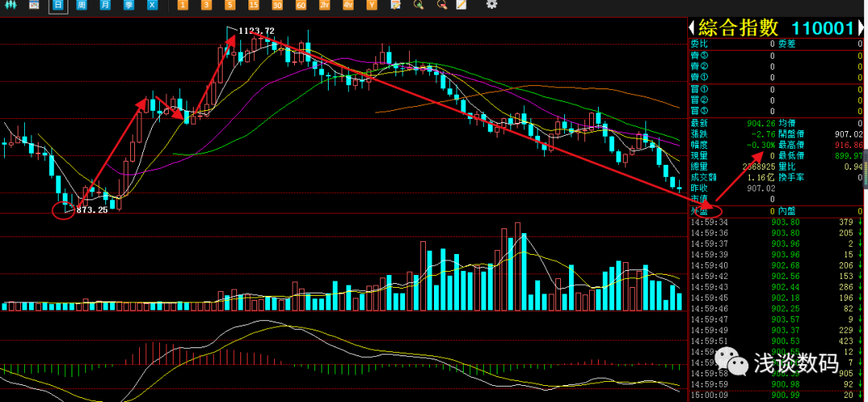Viewport: 868px width, 402px height.
Task: Select the orange Y timeframe button
Action: point(371,5)
